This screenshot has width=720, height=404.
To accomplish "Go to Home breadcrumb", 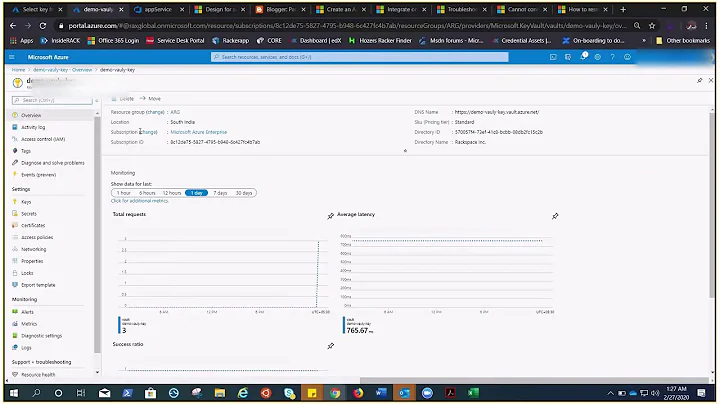I will 18,70.
